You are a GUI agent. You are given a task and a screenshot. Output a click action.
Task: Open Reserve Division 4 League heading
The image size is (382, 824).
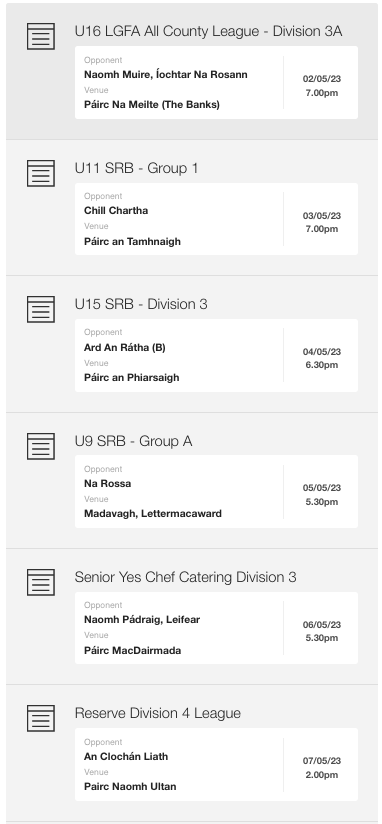[x=158, y=714]
